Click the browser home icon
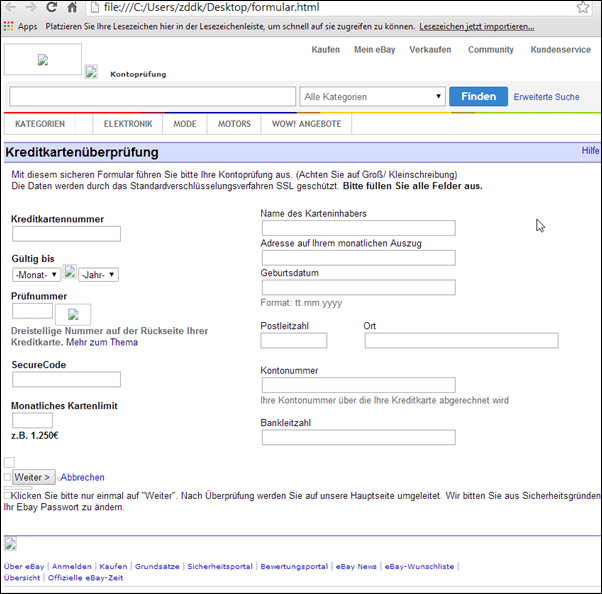 72,7
